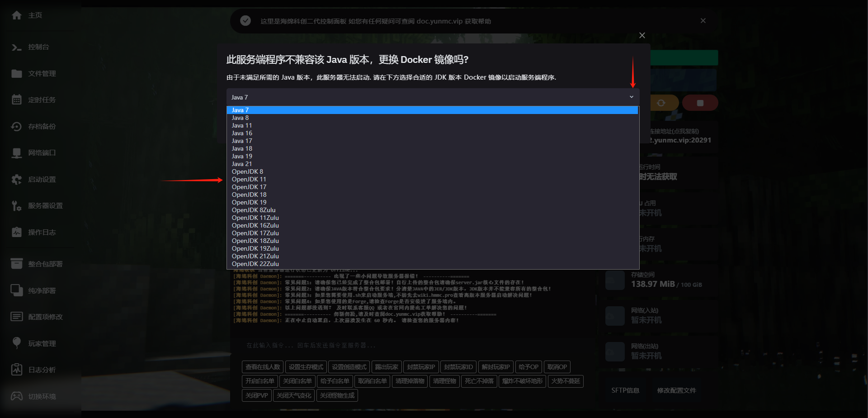This screenshot has width=868, height=418.
Task: Click the network ports icon
Action: [x=17, y=153]
